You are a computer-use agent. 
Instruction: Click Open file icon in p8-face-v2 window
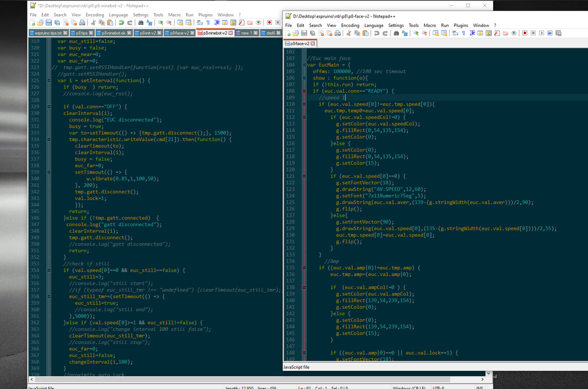click(x=295, y=33)
